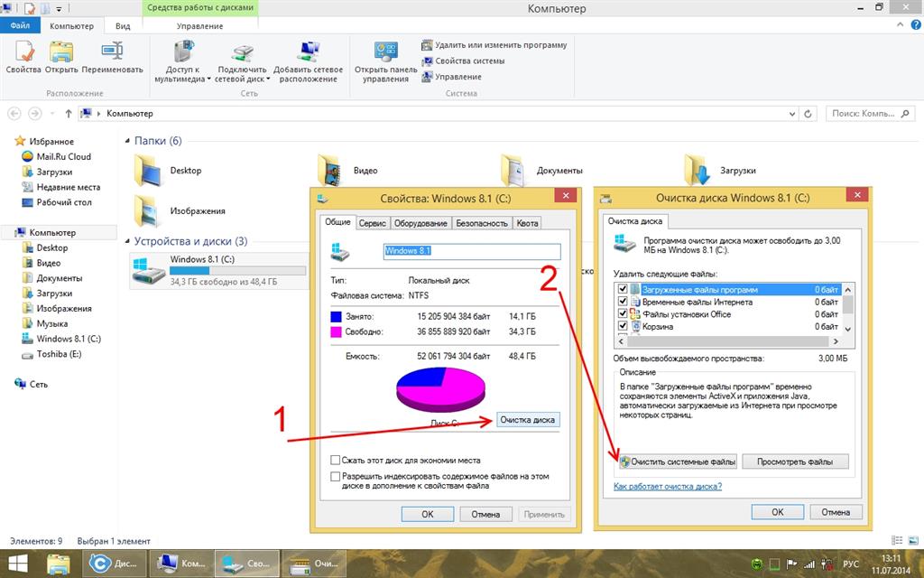The width and height of the screenshot is (924, 578).
Task: Open System properties (Свойства системы) in ribbon
Action: pyautogui.click(x=463, y=61)
